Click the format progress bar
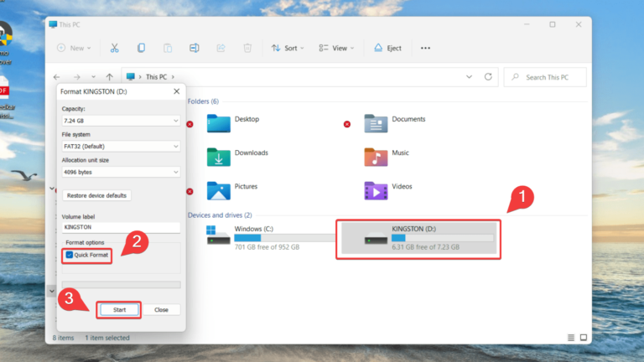 (x=121, y=284)
